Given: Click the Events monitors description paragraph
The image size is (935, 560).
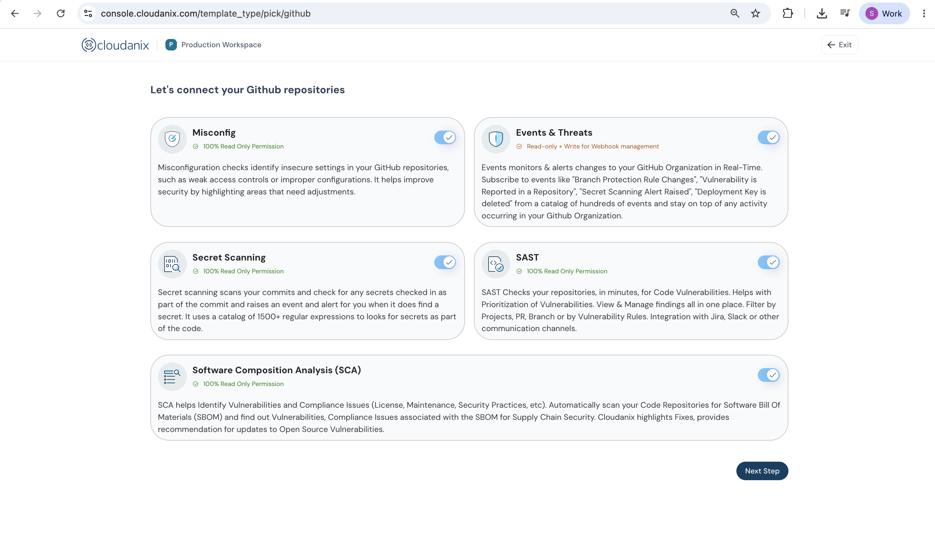Looking at the screenshot, I should point(625,192).
